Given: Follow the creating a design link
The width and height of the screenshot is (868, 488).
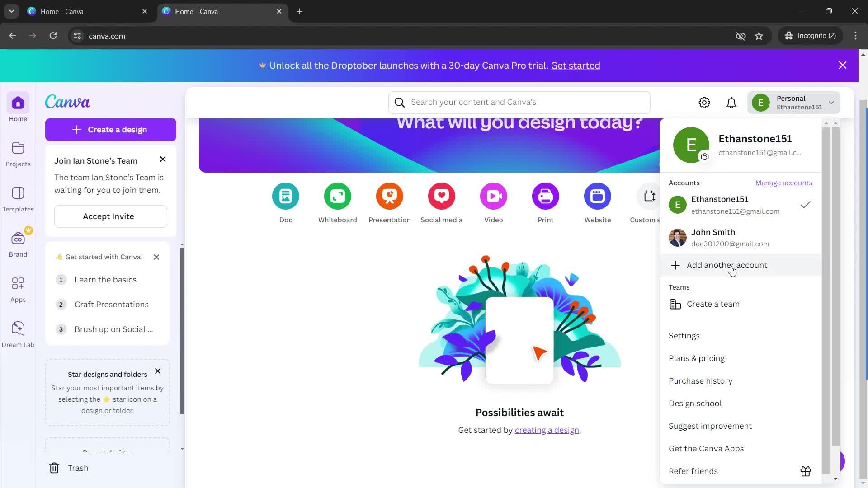Looking at the screenshot, I should click(547, 430).
